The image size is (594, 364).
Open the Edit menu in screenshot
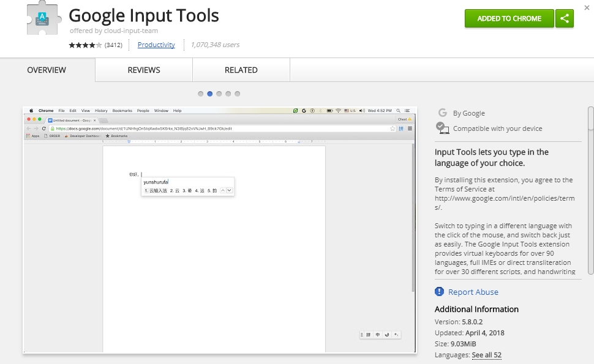(x=73, y=111)
